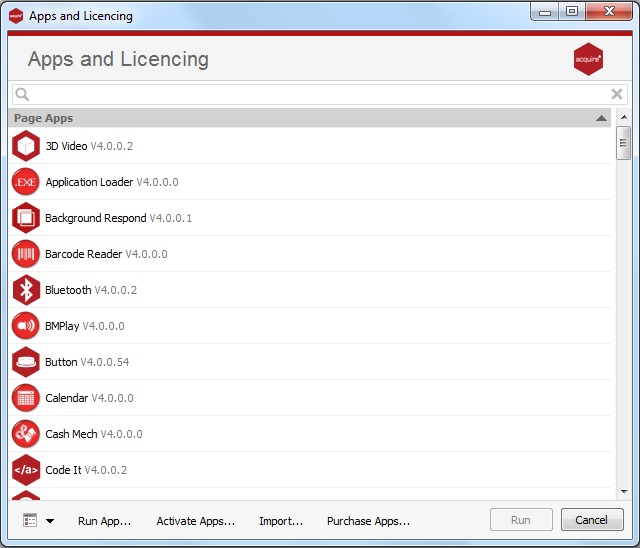Select the 3D Video V4.0.0.2 row text
Image resolution: width=640 pixels, height=548 pixels.
click(x=89, y=146)
